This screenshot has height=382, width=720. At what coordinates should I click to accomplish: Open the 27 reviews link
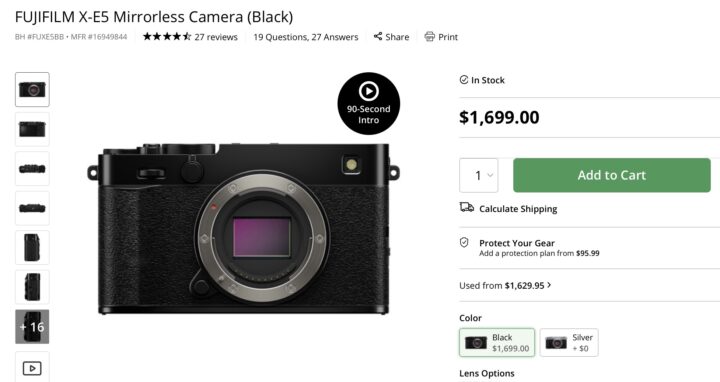click(216, 37)
